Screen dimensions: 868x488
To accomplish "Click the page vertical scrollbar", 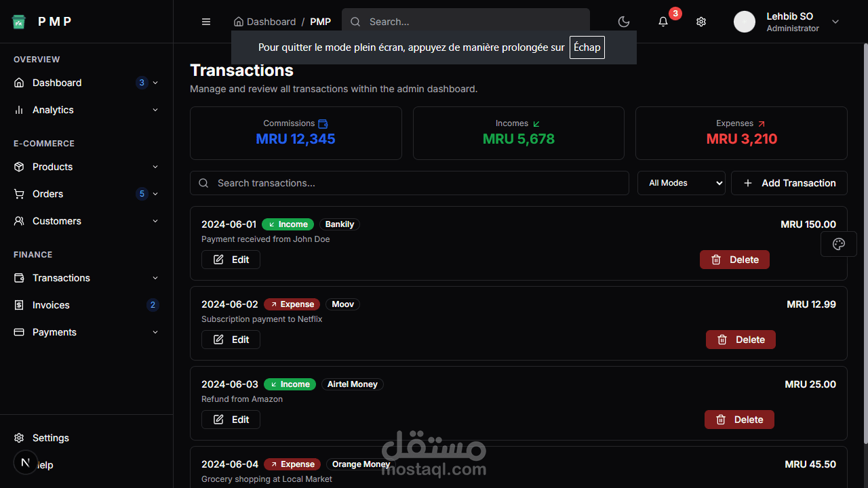I will (865, 243).
